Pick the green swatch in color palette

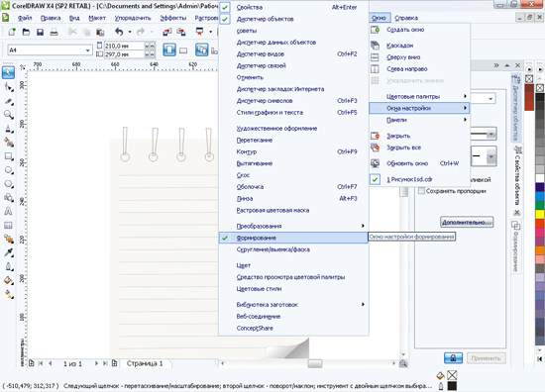(540, 205)
